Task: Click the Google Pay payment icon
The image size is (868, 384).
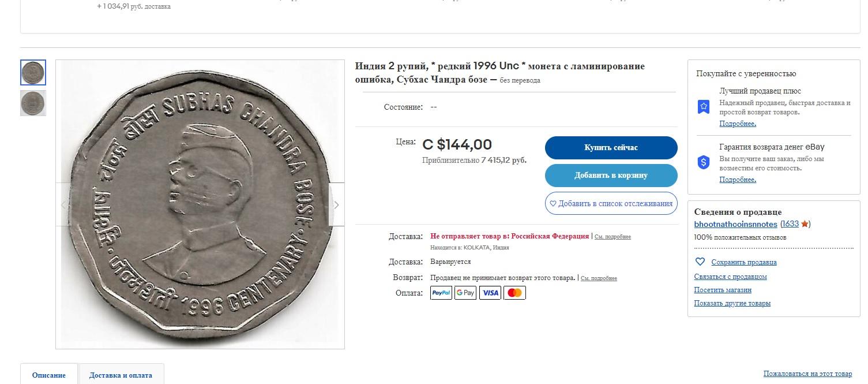Action: (x=465, y=293)
